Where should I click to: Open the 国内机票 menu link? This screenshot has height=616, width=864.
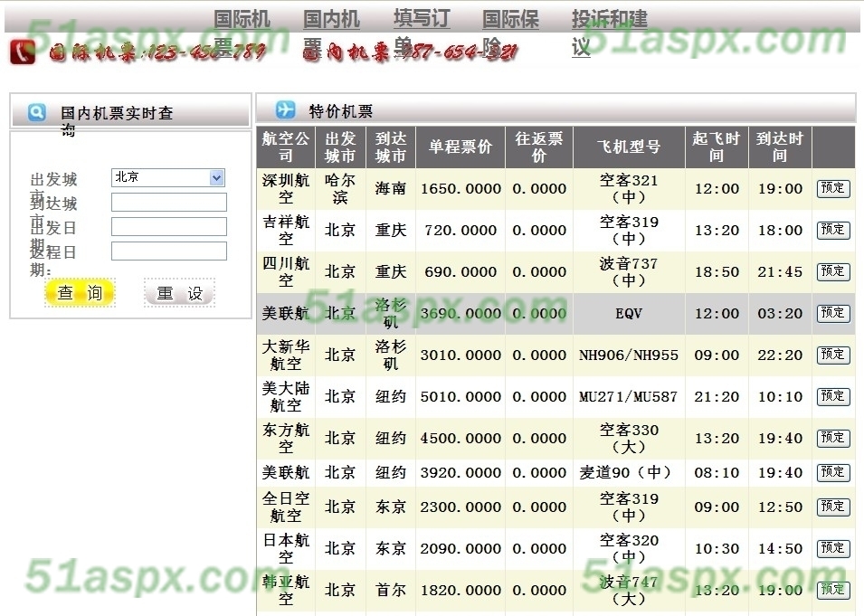point(331,33)
